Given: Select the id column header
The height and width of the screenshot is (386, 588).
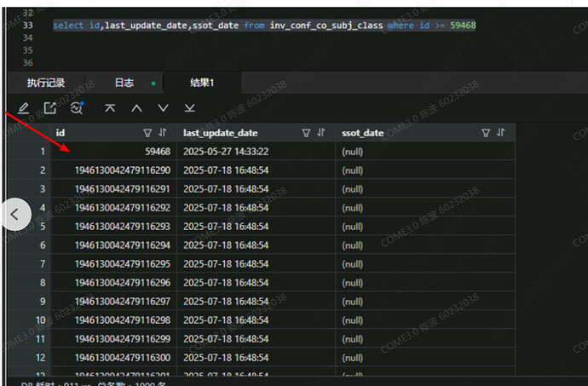Looking at the screenshot, I should [x=113, y=133].
